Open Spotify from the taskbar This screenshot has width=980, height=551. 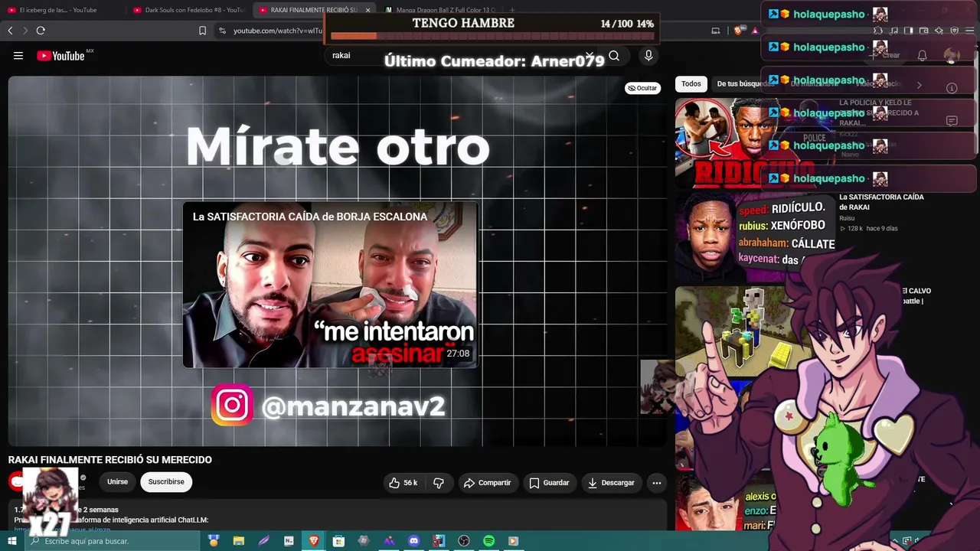coord(488,541)
